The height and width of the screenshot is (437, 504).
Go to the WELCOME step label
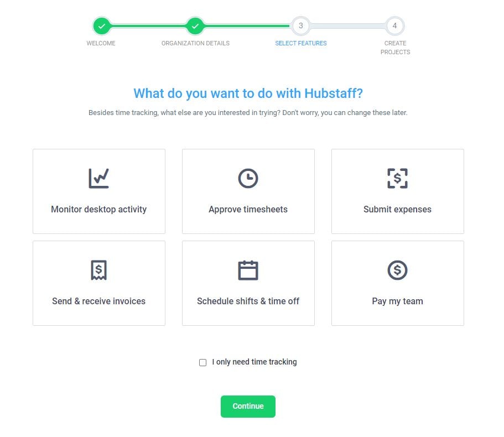(101, 43)
